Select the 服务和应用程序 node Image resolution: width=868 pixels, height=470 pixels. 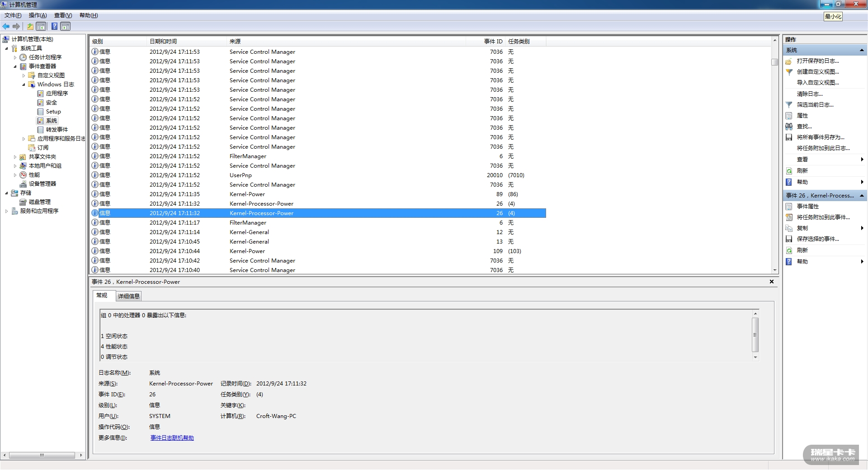pos(39,211)
